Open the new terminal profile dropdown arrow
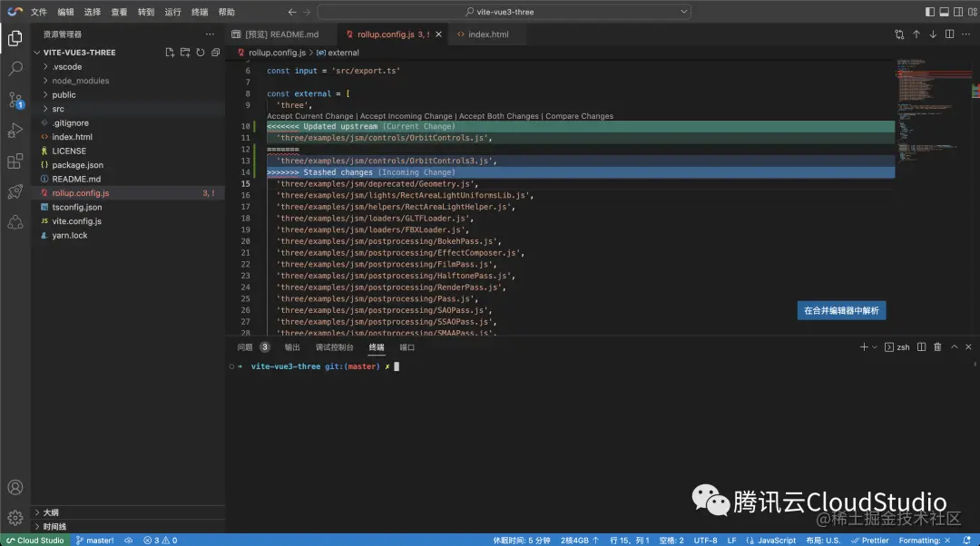 pyautogui.click(x=875, y=346)
